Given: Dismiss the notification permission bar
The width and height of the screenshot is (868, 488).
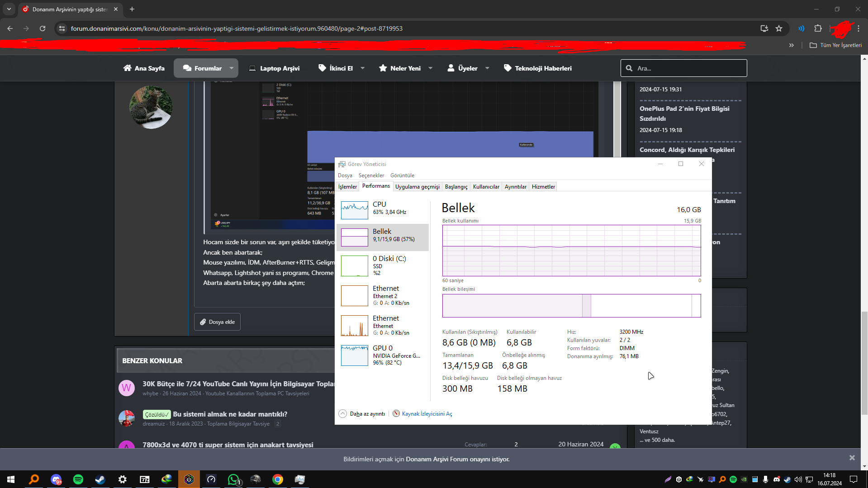Looking at the screenshot, I should (852, 458).
